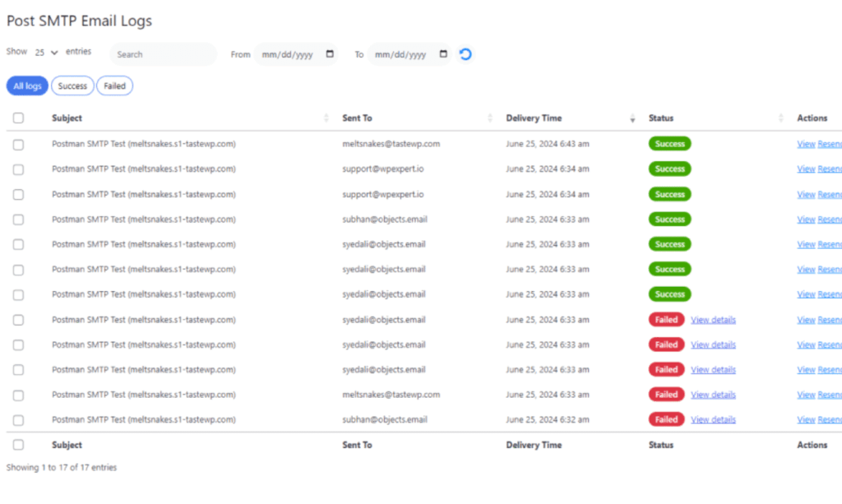Open View for the first log entry
The height and width of the screenshot is (504, 842).
[x=805, y=143]
